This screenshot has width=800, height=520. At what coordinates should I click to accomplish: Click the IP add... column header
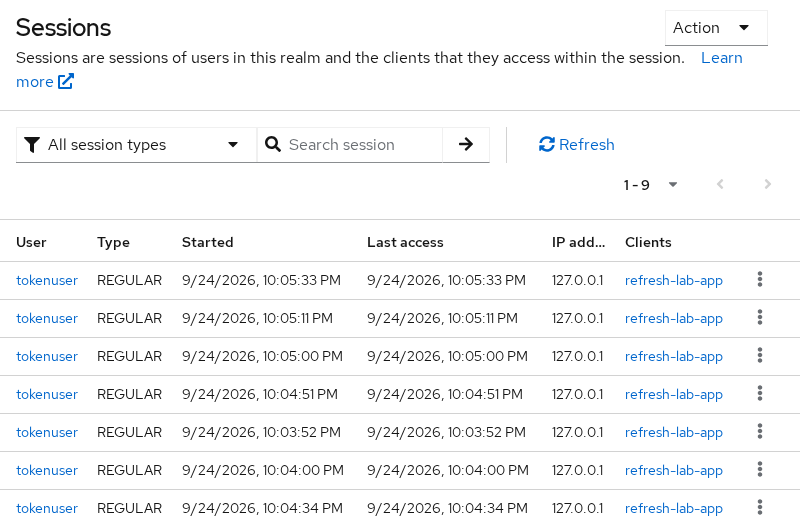579,242
